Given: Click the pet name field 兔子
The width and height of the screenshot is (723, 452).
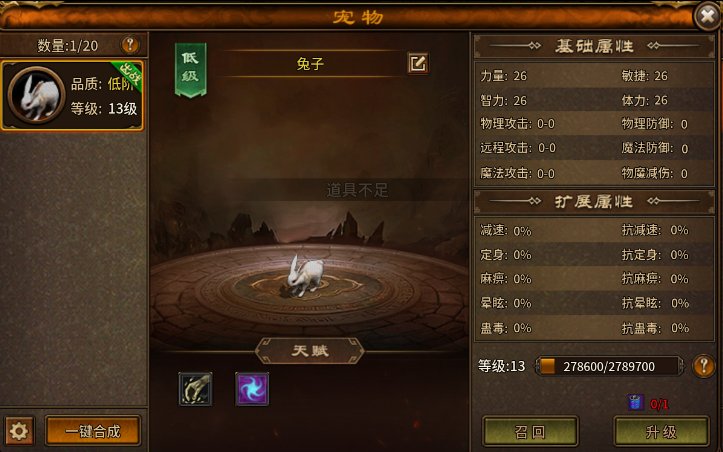Looking at the screenshot, I should pos(310,64).
